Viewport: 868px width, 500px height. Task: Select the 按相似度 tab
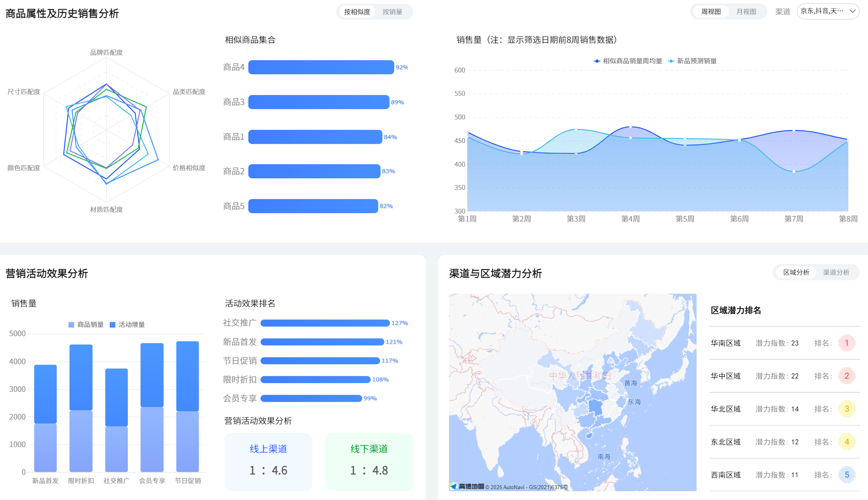pyautogui.click(x=357, y=12)
